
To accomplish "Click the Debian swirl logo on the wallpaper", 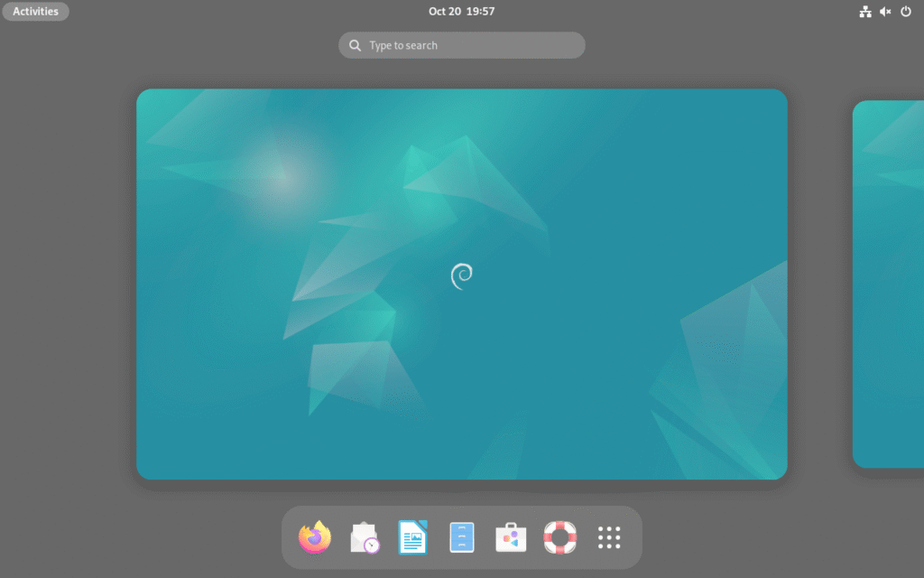I will [461, 274].
